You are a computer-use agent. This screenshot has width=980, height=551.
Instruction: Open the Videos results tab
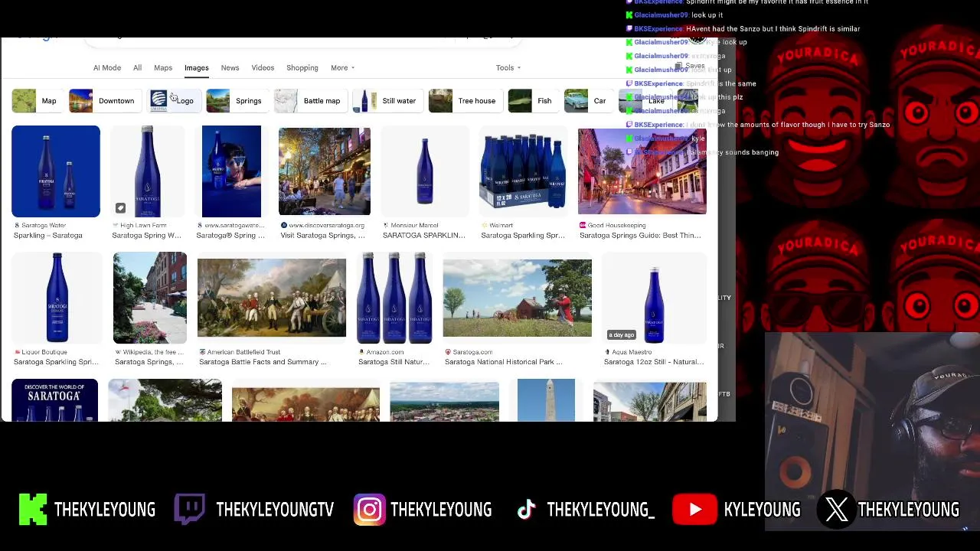[263, 68]
